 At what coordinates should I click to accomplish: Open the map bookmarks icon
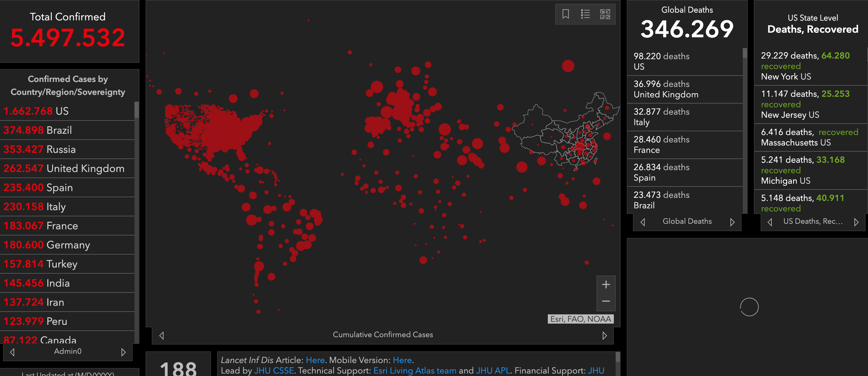pos(565,14)
